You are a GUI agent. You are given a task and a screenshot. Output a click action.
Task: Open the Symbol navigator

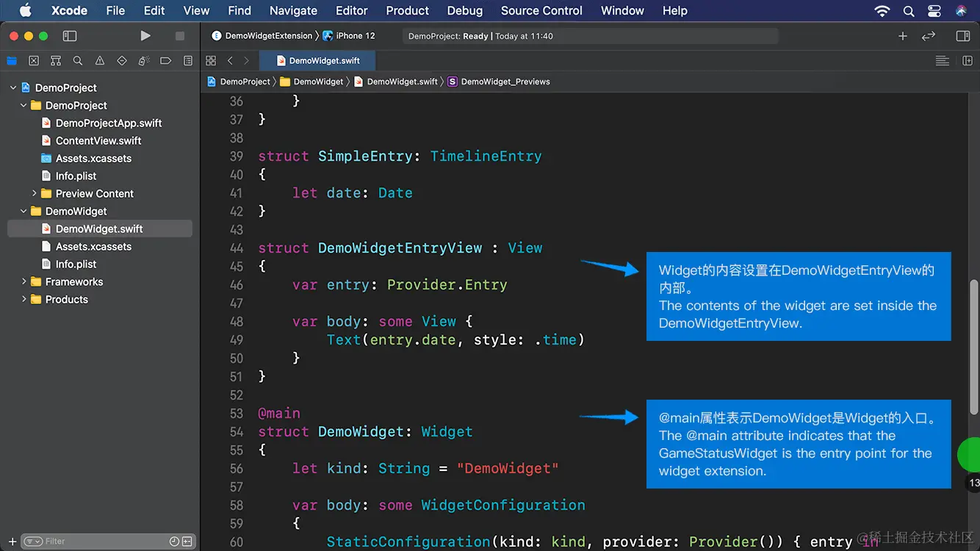coord(56,61)
